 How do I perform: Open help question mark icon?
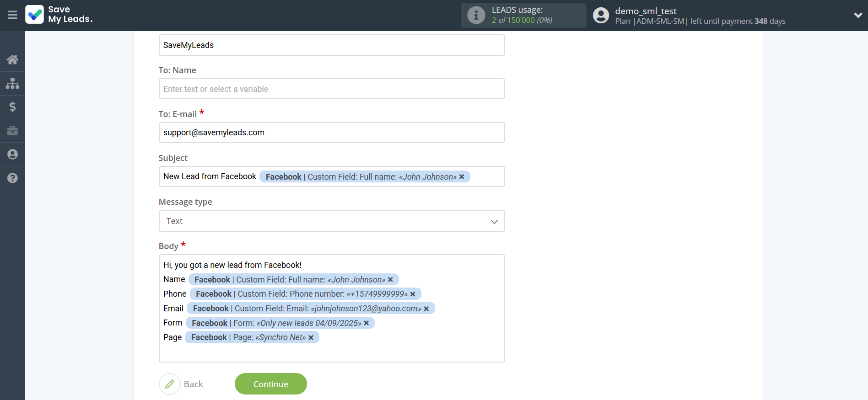click(x=12, y=178)
